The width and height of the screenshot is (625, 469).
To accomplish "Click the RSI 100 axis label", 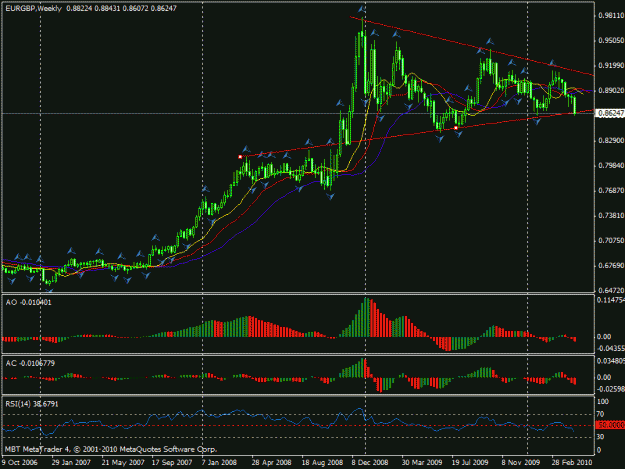I will coord(603,402).
